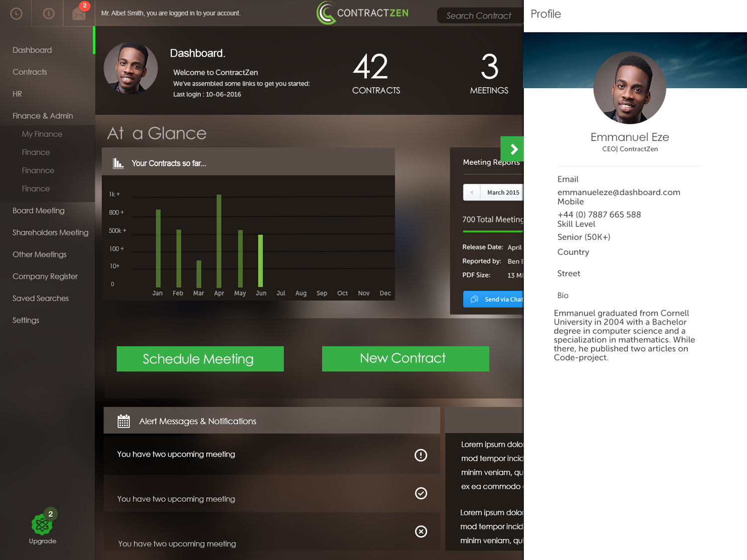The height and width of the screenshot is (560, 747).
Task: Click the Senior (50K+) skill level value
Action: tap(584, 237)
